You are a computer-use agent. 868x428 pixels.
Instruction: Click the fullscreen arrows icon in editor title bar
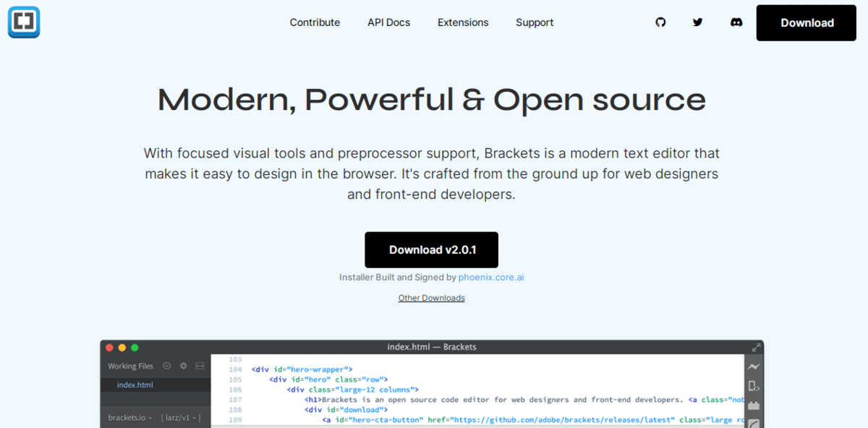[756, 347]
